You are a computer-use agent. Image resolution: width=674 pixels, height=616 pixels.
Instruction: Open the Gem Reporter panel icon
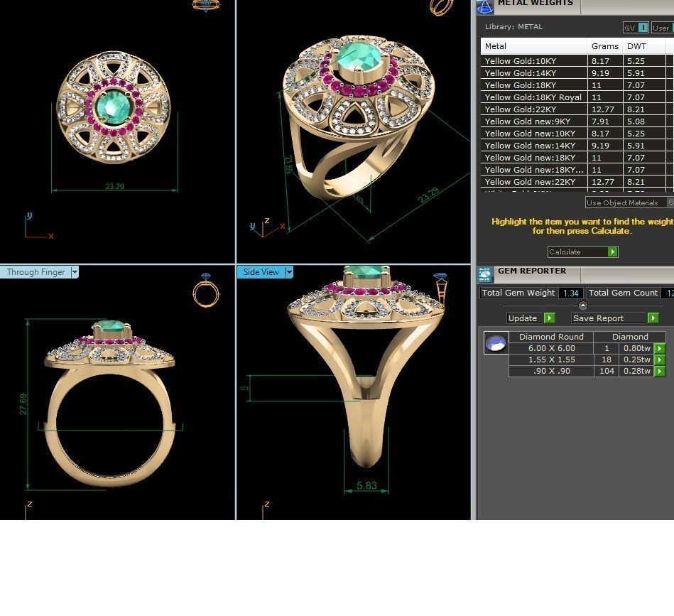coord(485,275)
